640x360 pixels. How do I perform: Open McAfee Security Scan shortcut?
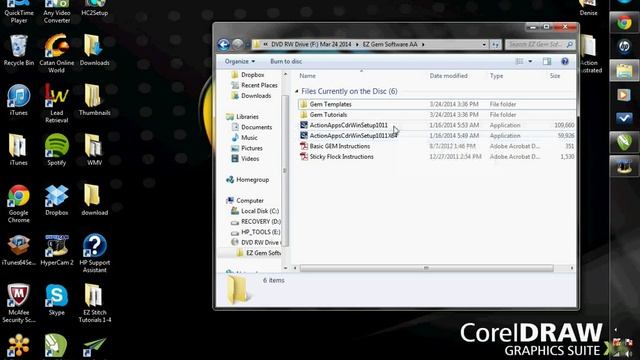pos(18,303)
